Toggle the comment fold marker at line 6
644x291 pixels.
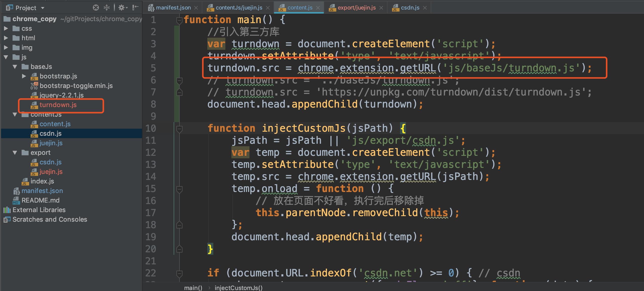(x=179, y=81)
